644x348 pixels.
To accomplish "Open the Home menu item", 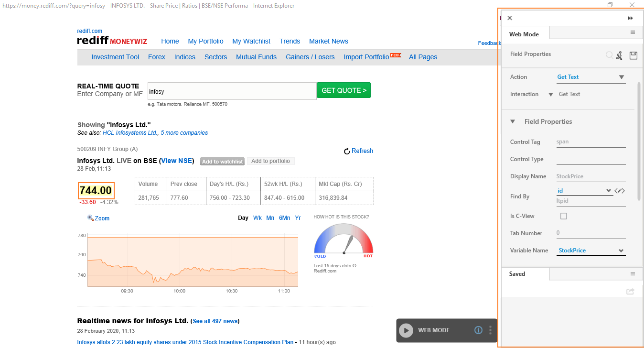I will 170,41.
